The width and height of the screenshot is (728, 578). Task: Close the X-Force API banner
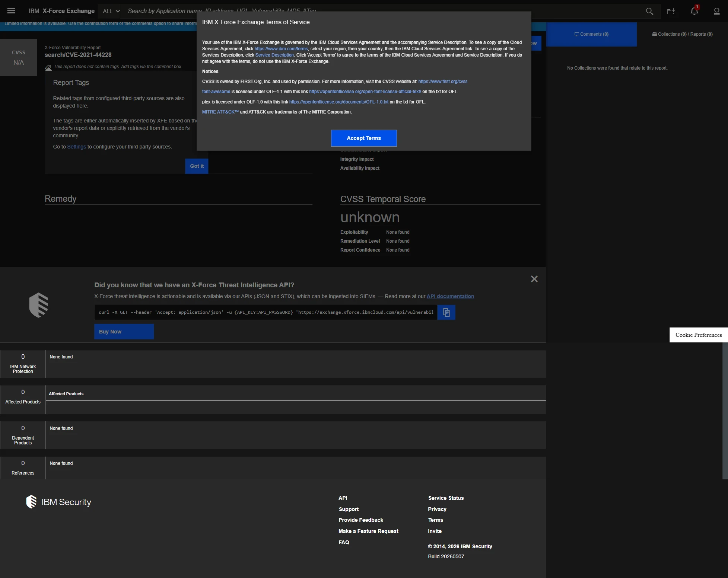coord(534,279)
